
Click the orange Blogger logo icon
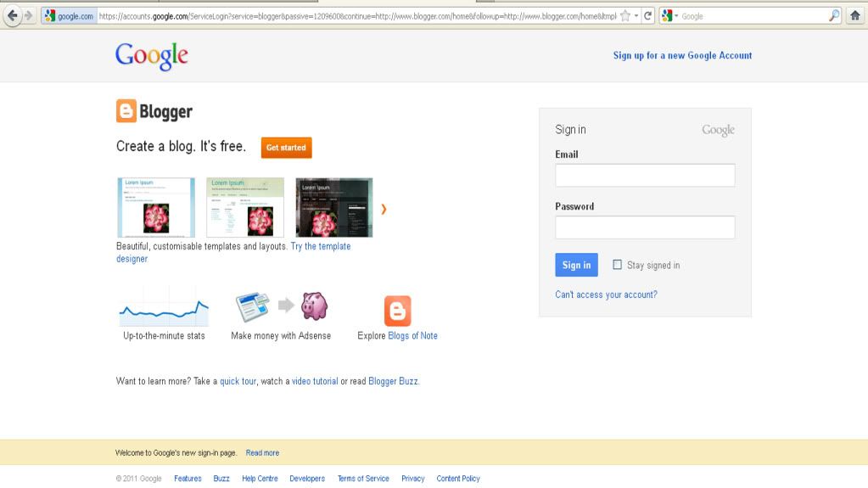[126, 111]
